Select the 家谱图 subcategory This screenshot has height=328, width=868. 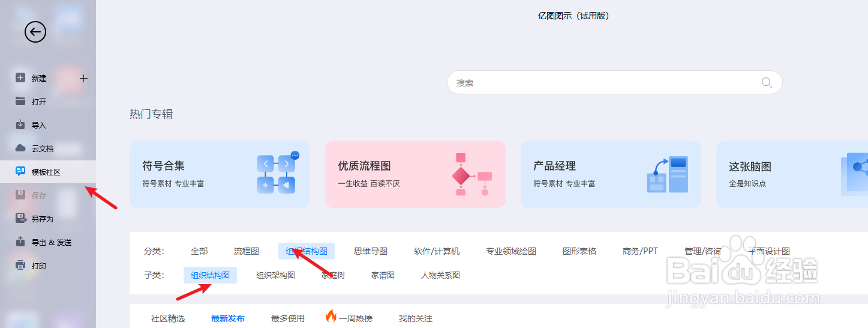[x=383, y=275]
